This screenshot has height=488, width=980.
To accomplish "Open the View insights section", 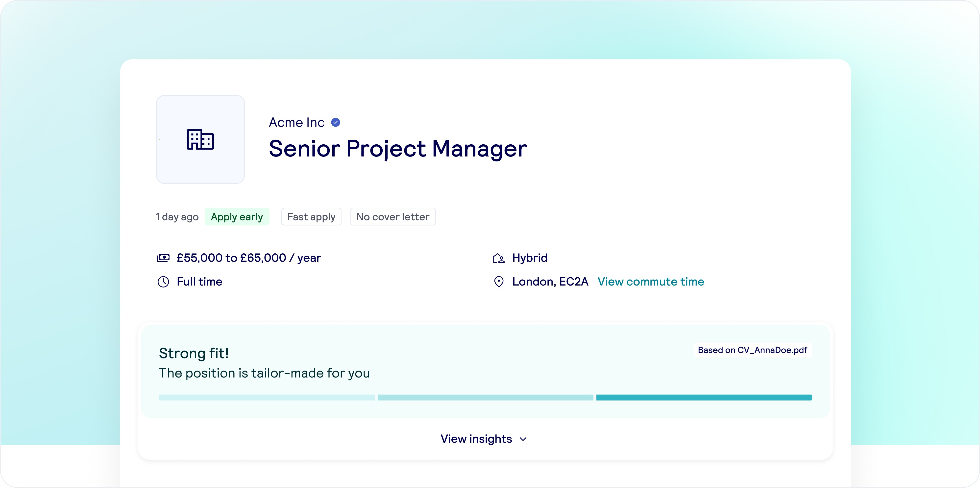I will tap(476, 439).
